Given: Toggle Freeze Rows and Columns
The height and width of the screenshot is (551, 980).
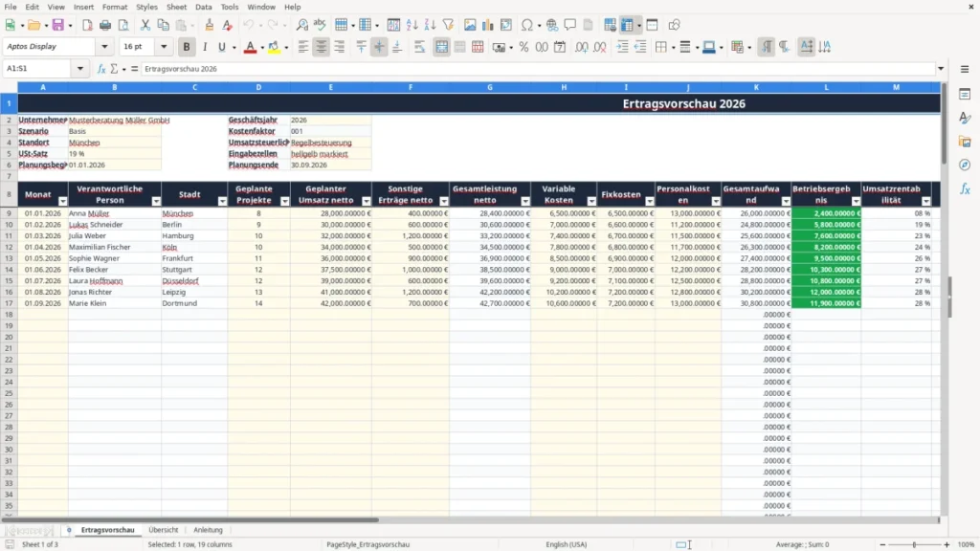Looking at the screenshot, I should [628, 25].
